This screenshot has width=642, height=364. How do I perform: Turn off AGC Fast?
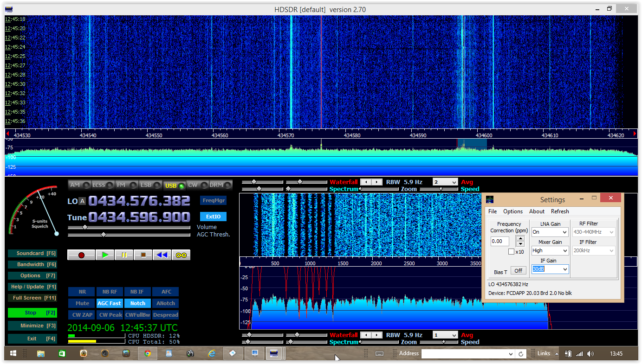pos(109,303)
